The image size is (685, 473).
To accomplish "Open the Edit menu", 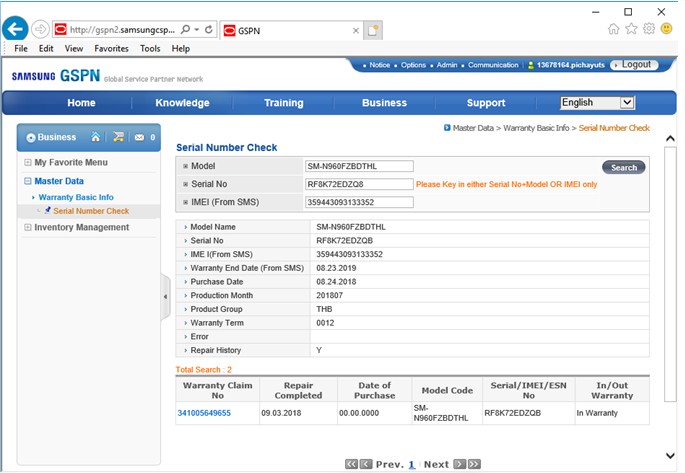I will pyautogui.click(x=46, y=48).
